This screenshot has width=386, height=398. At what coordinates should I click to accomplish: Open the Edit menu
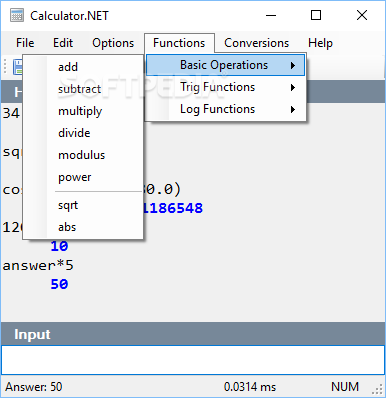(63, 43)
